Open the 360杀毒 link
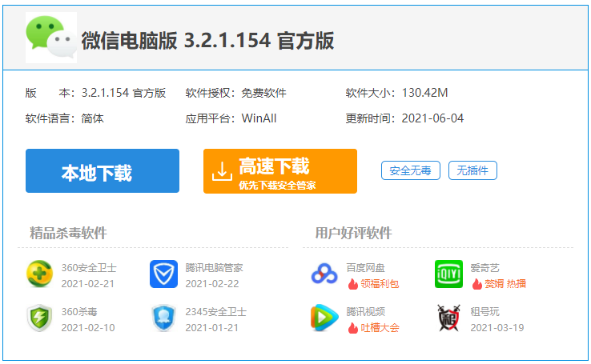 (x=79, y=312)
